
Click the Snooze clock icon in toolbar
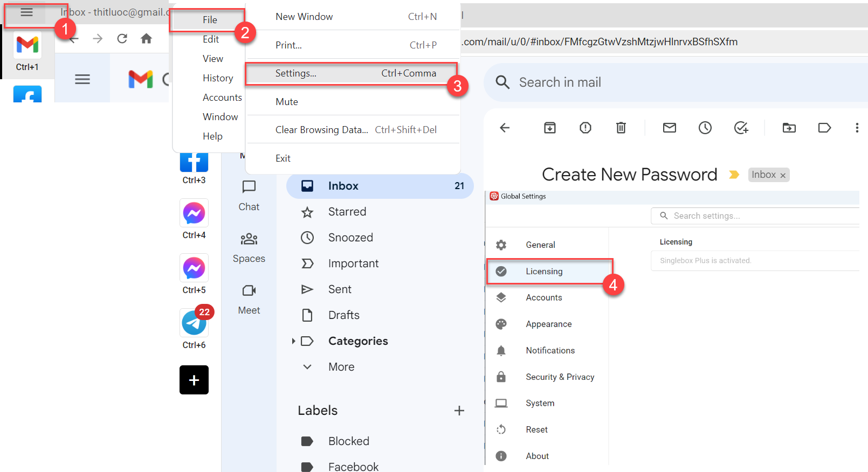click(705, 128)
